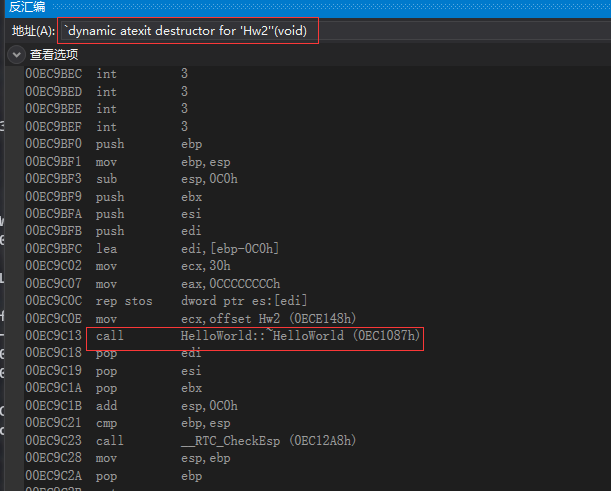Click push esi at 00EC9BFA
Viewport: 611px width, 491px height.
point(113,214)
